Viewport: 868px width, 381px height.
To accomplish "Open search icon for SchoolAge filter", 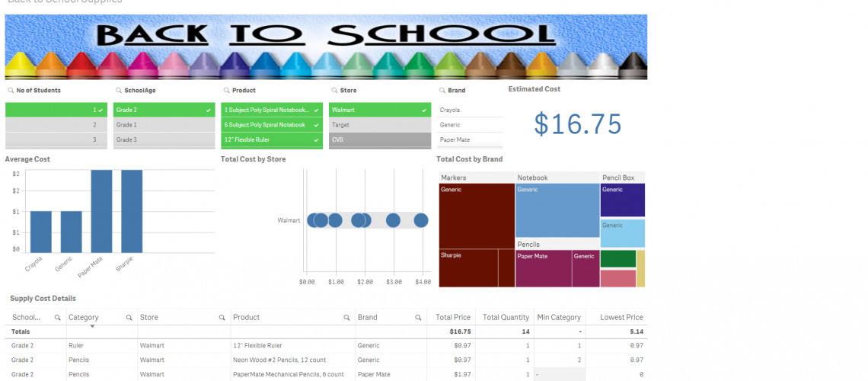I will (x=119, y=90).
